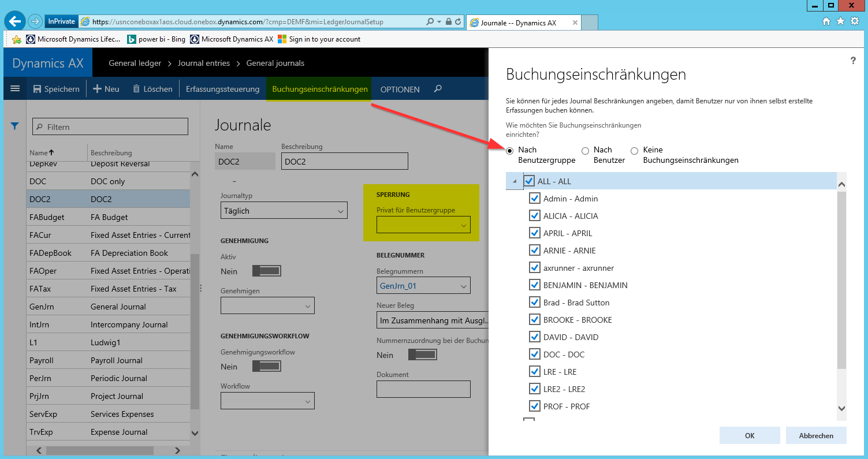The width and height of the screenshot is (868, 459).
Task: Click into the Filtern search field
Action: 110,127
